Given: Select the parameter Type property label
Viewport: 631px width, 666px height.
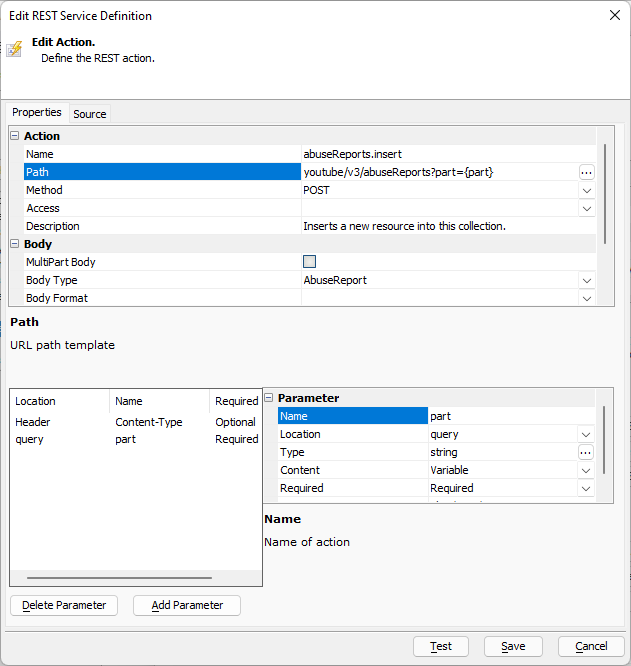Looking at the screenshot, I should click(x=353, y=452).
